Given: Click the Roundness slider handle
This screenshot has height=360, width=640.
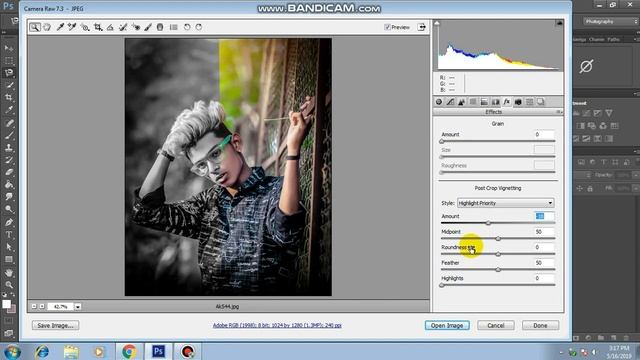Looking at the screenshot, I should point(498,254).
